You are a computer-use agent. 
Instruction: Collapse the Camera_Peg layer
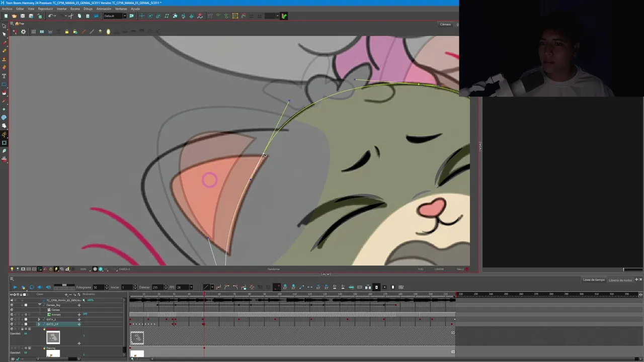click(40, 305)
